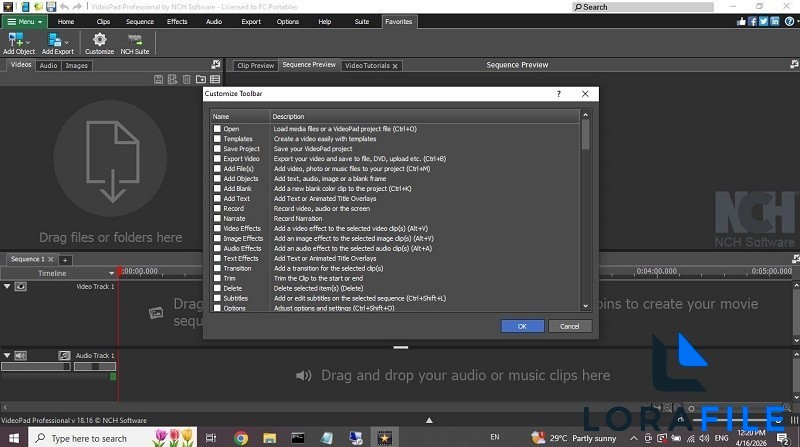This screenshot has width=800, height=447.
Task: Click the Audio Track 1 pan slider
Action: (95, 366)
